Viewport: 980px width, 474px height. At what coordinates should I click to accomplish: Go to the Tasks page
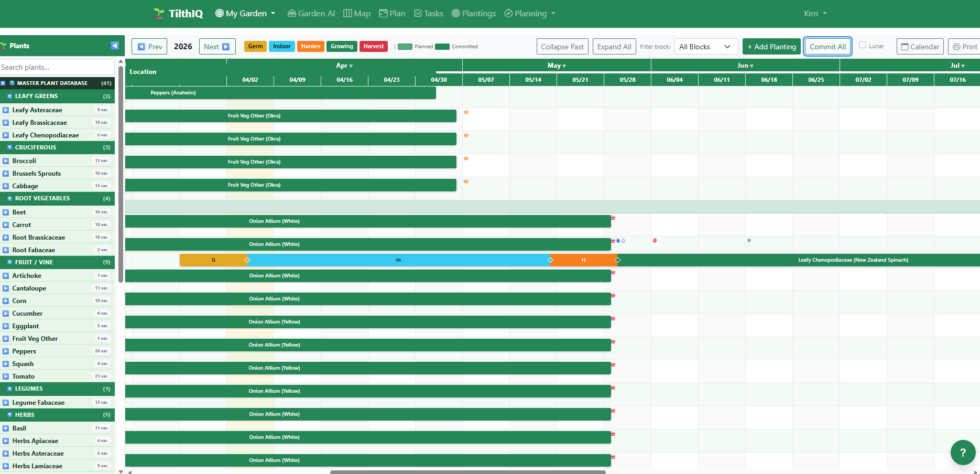[x=428, y=13]
